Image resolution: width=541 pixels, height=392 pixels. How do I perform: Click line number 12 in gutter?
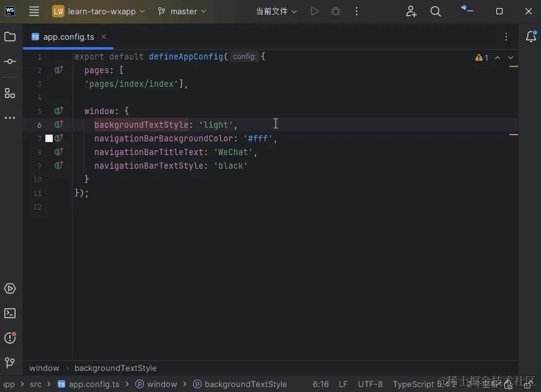[x=37, y=207]
